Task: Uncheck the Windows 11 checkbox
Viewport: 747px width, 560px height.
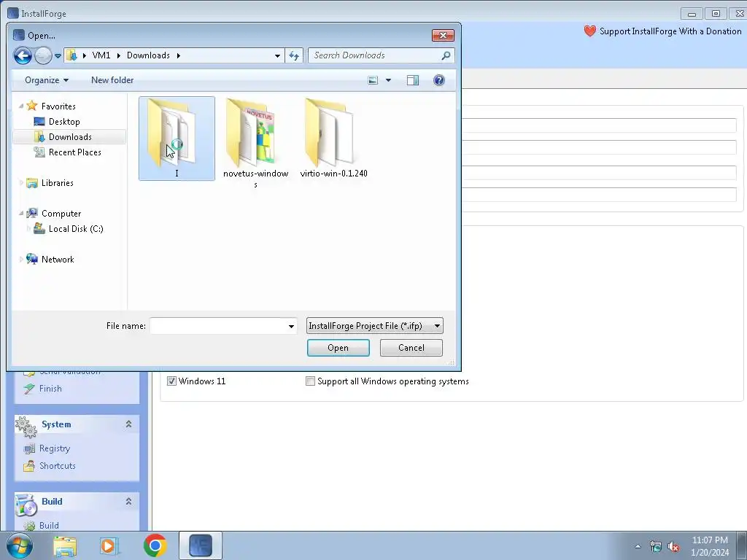Action: (171, 381)
